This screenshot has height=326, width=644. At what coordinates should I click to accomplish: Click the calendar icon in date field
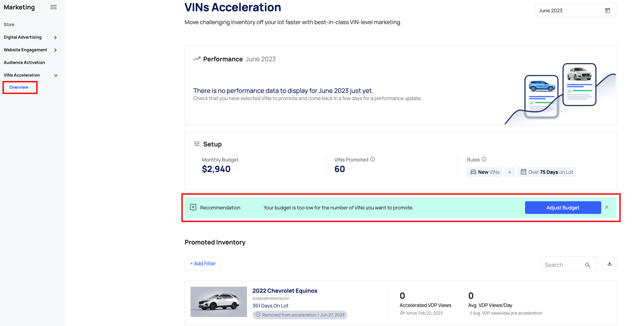tap(607, 11)
